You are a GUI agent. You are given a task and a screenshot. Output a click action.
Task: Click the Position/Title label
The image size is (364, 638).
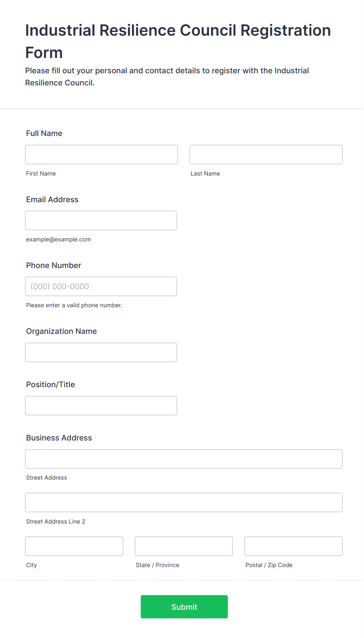point(50,384)
